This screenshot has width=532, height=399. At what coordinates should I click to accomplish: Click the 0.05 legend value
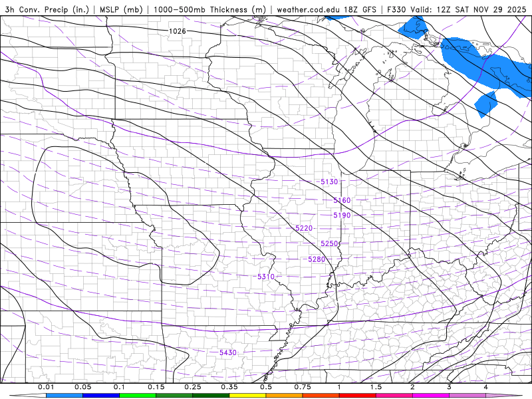82,387
